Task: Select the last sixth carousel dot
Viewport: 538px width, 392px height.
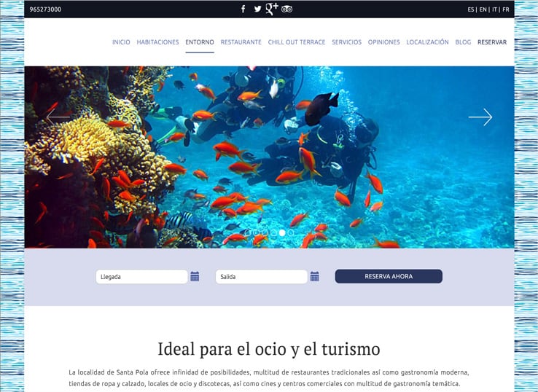Action: [x=291, y=232]
